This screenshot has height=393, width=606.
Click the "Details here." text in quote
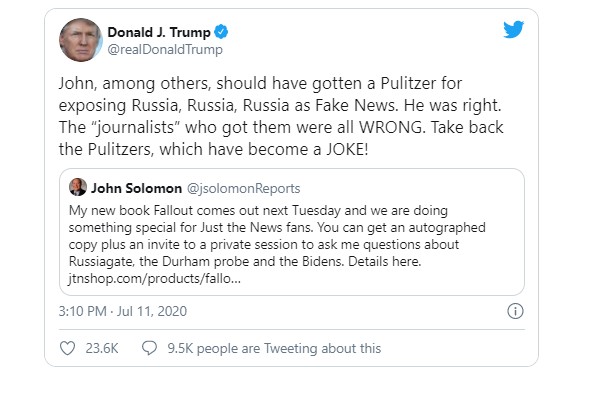tap(385, 261)
